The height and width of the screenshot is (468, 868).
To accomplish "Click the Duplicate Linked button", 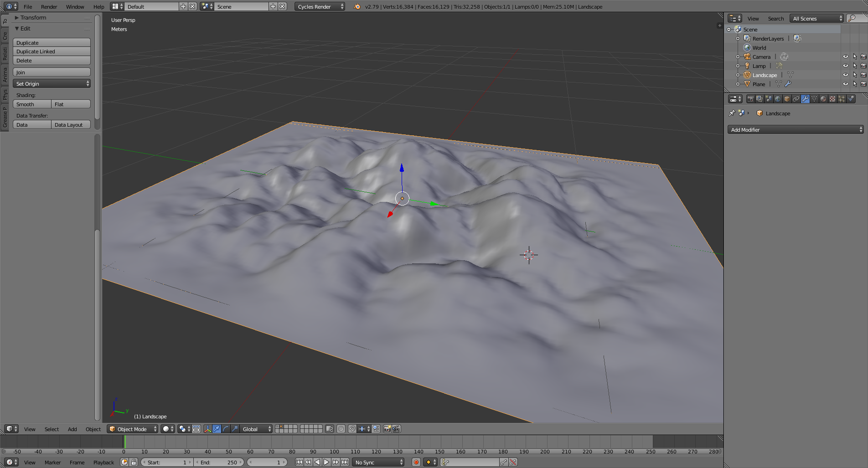I will pos(52,51).
